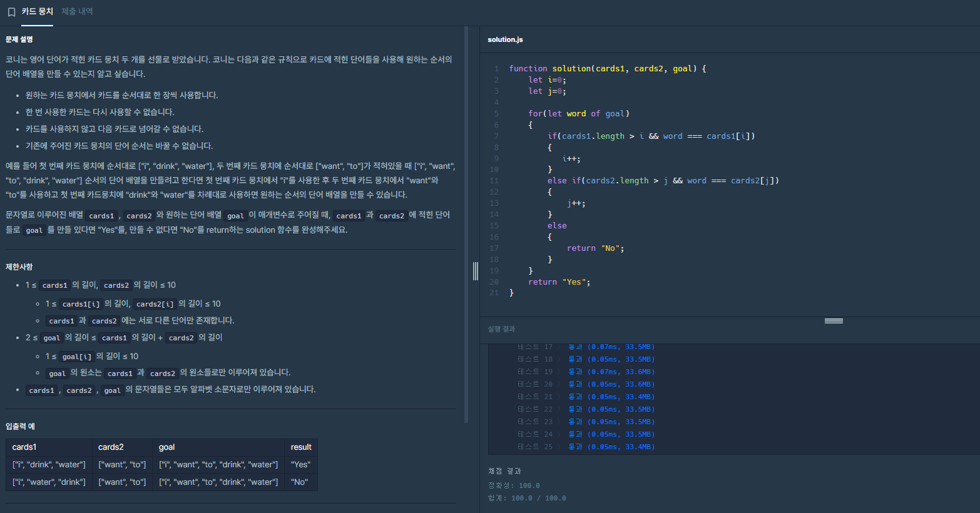Click the goal table header

point(218,447)
